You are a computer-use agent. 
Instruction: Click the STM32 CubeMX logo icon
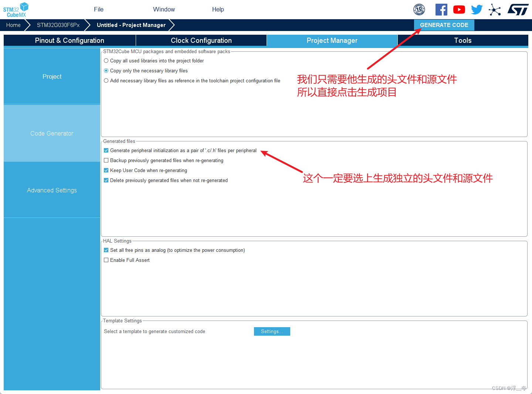coord(16,10)
